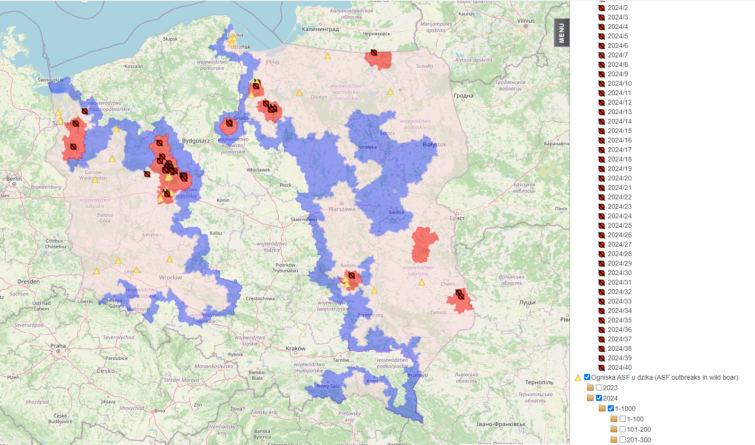Select the 2024/40 outbreak icon in list
Image resolution: width=755 pixels, height=445 pixels.
click(602, 367)
